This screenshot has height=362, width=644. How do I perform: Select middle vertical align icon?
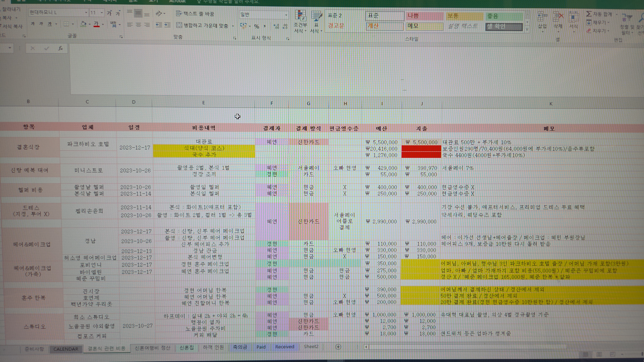point(138,13)
